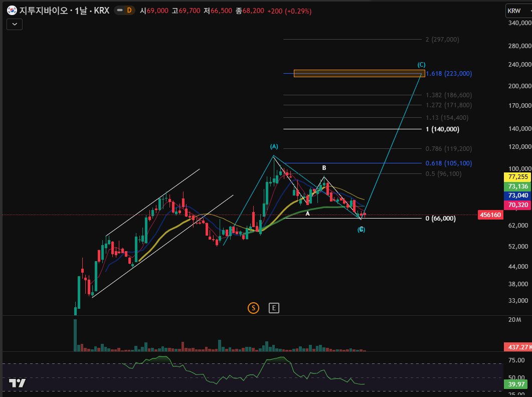Select the orange target zone rectangle
The width and height of the screenshot is (532, 397).
pyautogui.click(x=360, y=73)
